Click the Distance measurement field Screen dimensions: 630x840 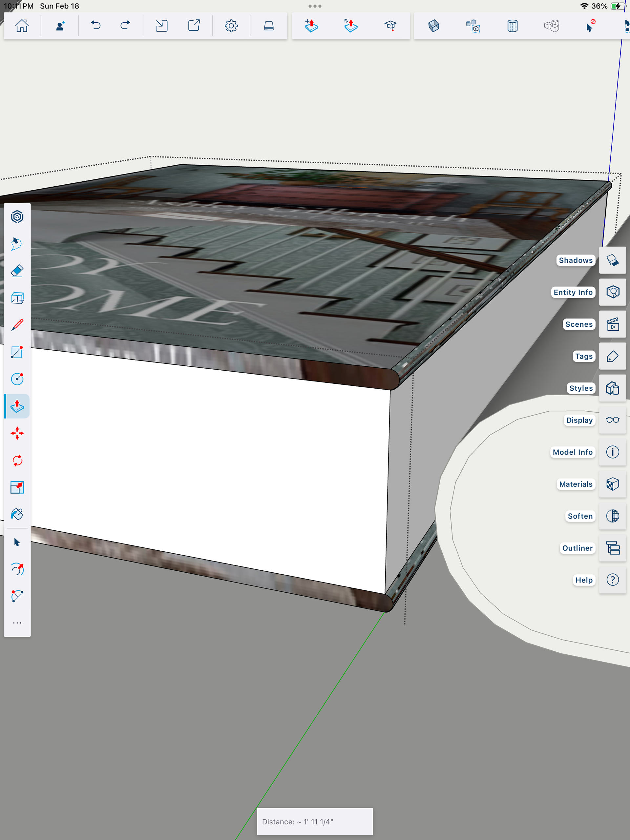(x=315, y=821)
